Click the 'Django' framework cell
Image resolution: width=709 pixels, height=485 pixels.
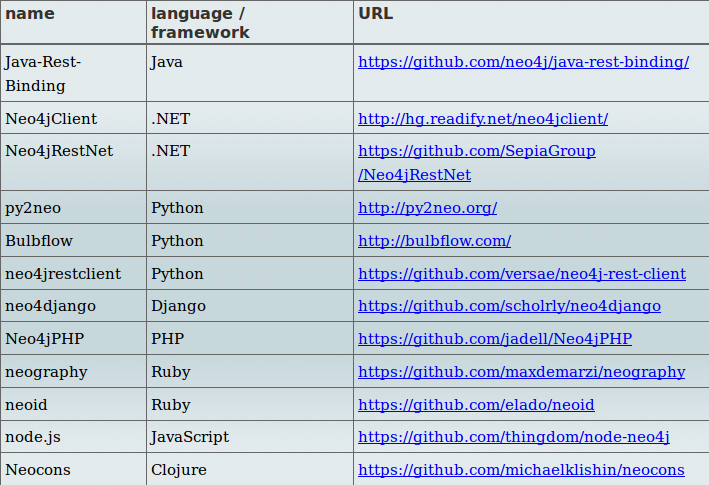pos(250,306)
